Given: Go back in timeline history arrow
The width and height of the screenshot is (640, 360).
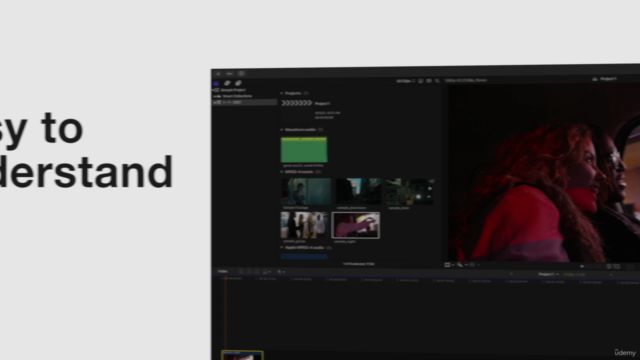Looking at the screenshot, I should point(511,274).
